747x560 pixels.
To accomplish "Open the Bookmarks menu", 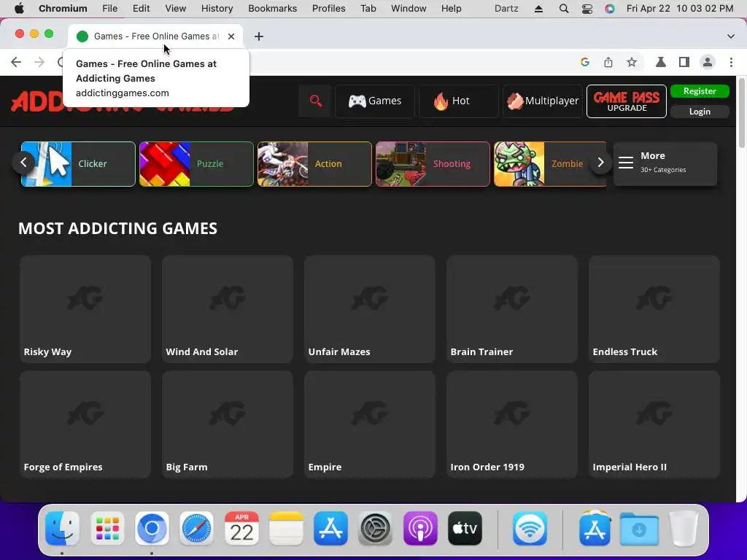I will (x=273, y=9).
